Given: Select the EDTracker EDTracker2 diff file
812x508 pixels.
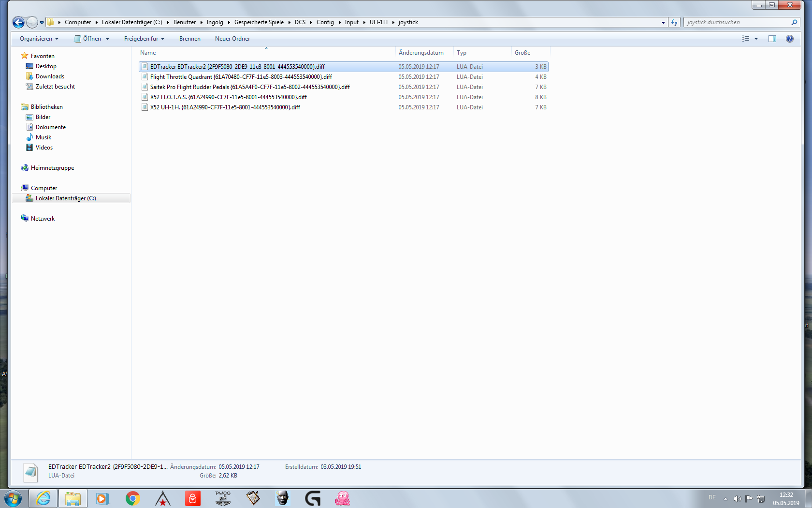Looking at the screenshot, I should click(344, 67).
